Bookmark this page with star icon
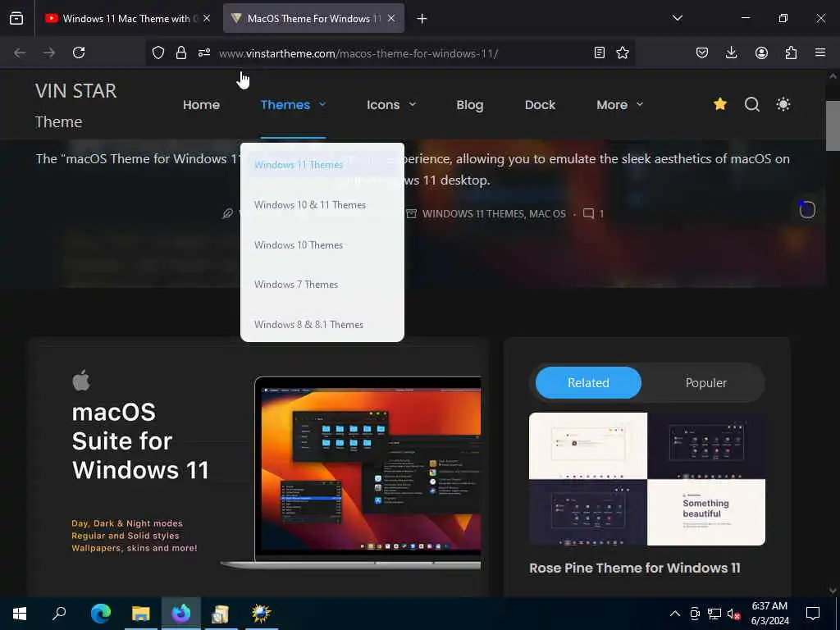Viewport: 840px width, 630px height. point(623,52)
